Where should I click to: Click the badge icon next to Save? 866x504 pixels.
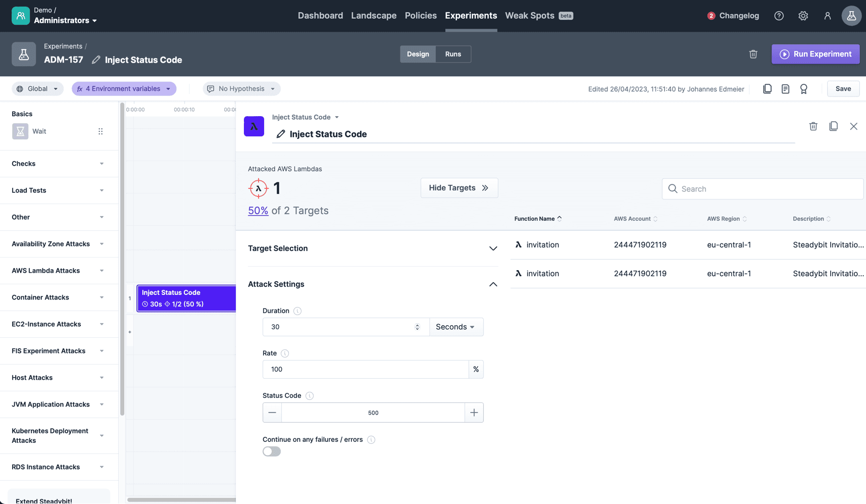pyautogui.click(x=804, y=88)
